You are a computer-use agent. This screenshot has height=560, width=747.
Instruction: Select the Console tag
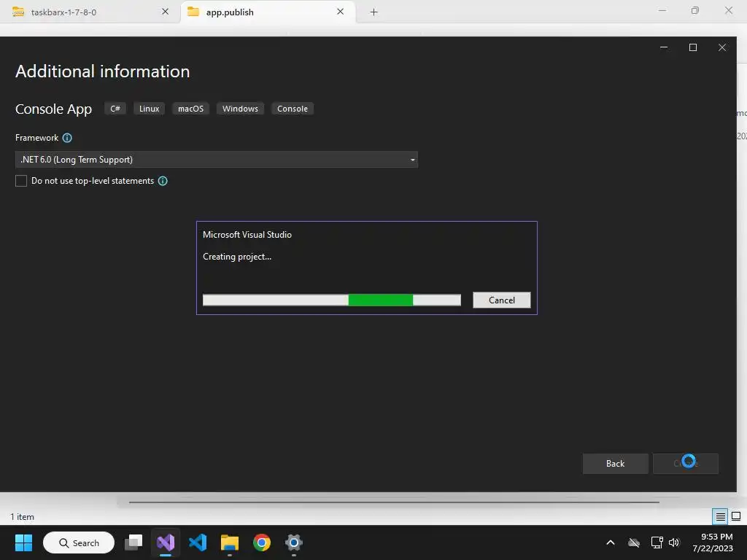pos(293,109)
